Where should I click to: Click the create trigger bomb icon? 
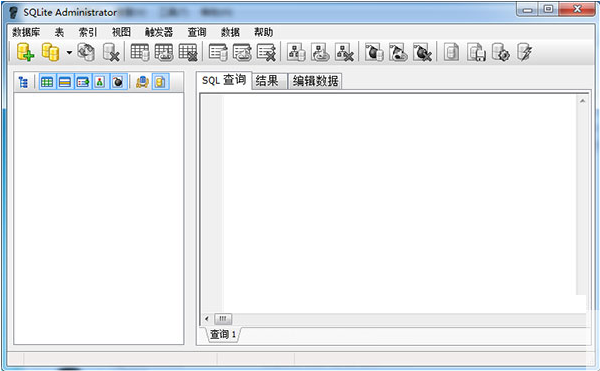[x=374, y=52]
